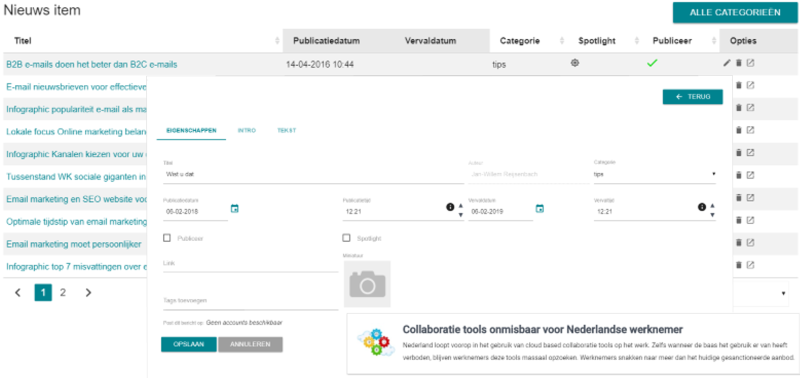
Task: Click the ALLE CATEGORIEEN button
Action: pyautogui.click(x=735, y=13)
